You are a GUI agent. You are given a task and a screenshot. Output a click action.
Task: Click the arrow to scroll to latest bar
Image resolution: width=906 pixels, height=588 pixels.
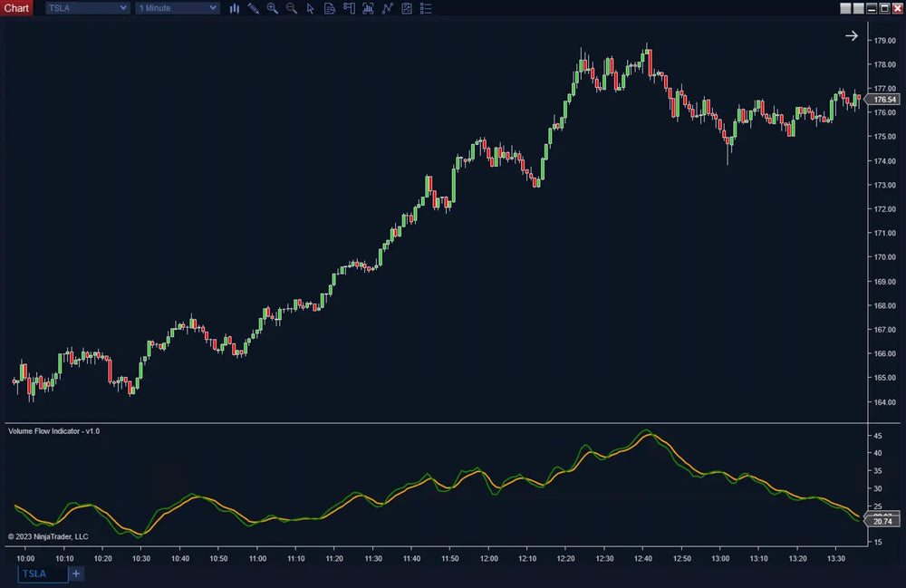pyautogui.click(x=852, y=35)
